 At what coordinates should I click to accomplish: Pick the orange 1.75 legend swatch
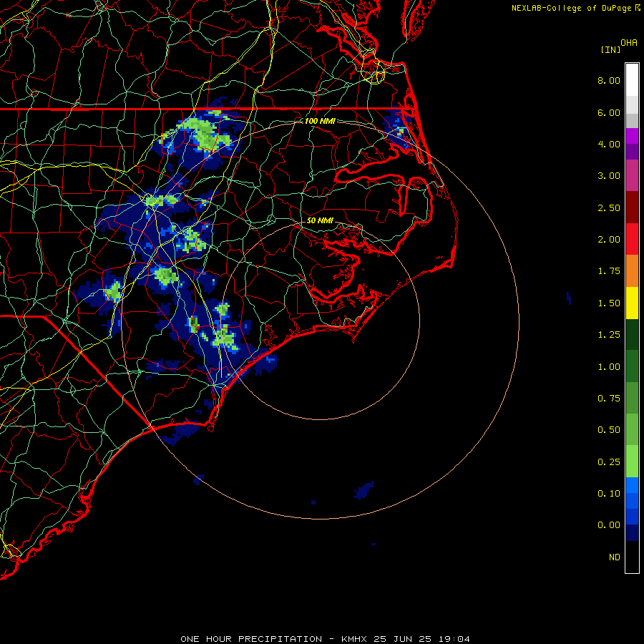point(632,271)
